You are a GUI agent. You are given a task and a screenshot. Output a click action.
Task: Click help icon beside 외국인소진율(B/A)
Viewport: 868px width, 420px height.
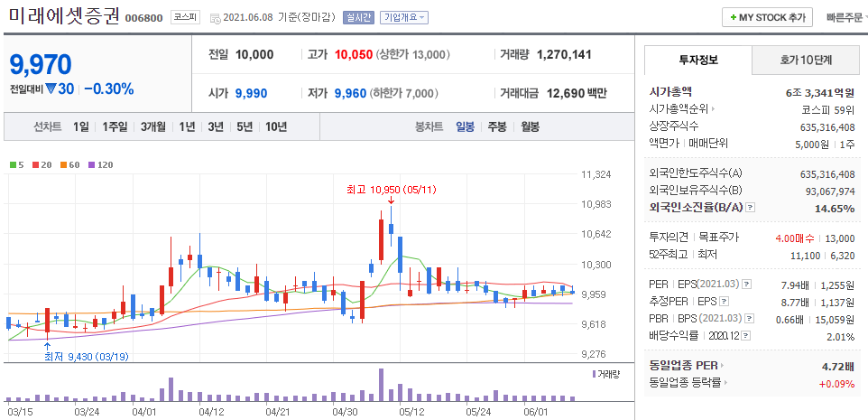coord(750,208)
